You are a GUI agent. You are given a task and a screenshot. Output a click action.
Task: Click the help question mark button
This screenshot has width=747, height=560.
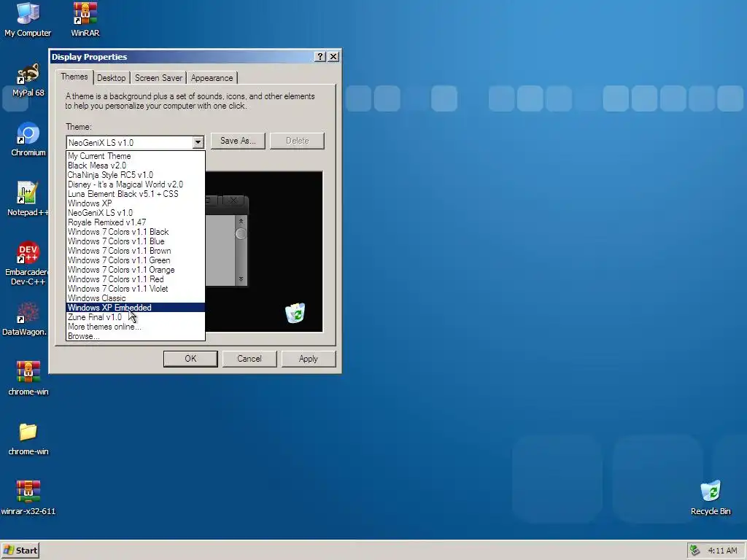(320, 57)
